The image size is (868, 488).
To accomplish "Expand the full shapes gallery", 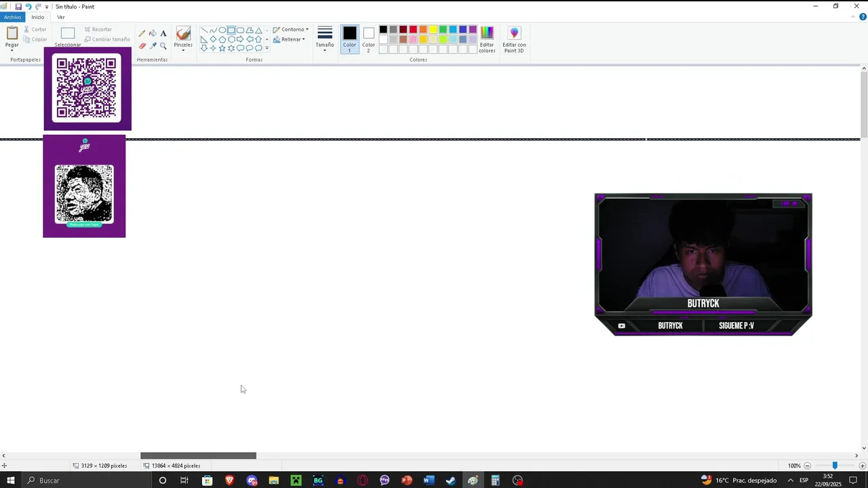I will tap(267, 48).
